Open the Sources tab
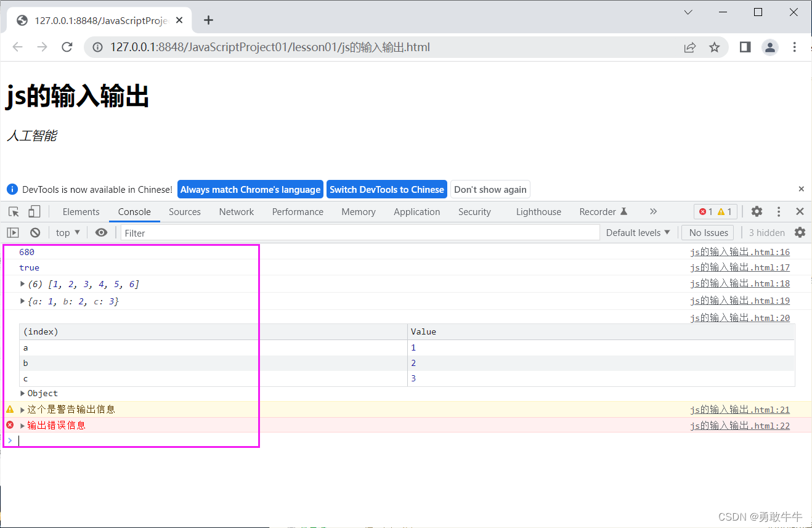Image resolution: width=812 pixels, height=528 pixels. pos(185,212)
